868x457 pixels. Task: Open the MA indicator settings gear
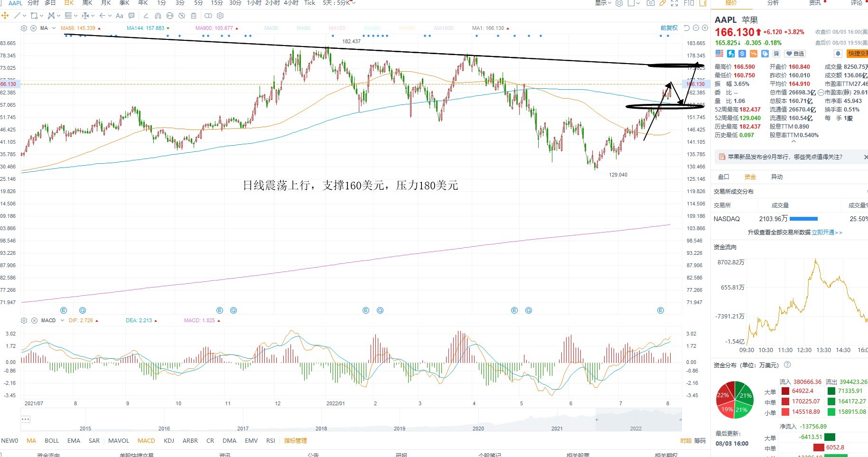pyautogui.click(x=24, y=28)
